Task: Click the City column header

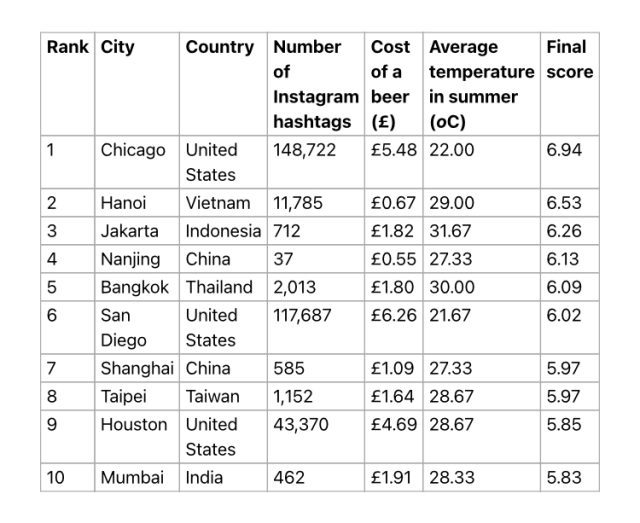Action: pyautogui.click(x=117, y=47)
